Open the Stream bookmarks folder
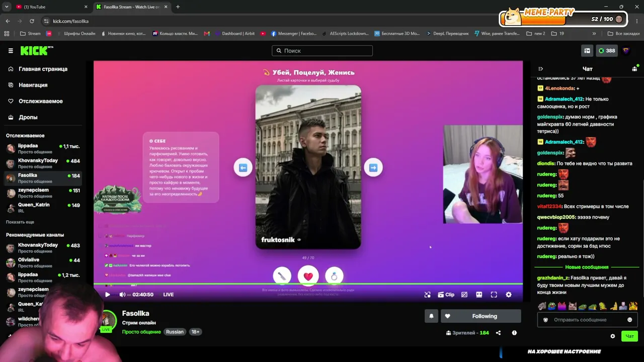Viewport: 644px width, 362px height. click(30, 34)
